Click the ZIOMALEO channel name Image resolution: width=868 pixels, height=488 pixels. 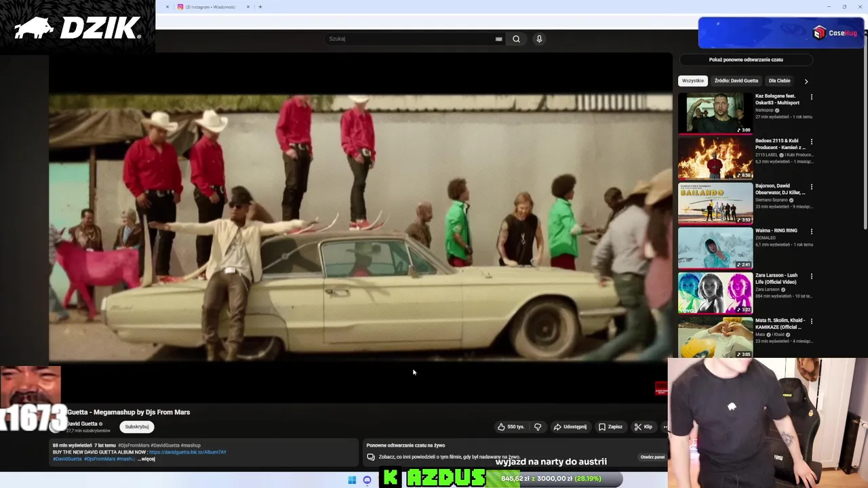click(766, 238)
